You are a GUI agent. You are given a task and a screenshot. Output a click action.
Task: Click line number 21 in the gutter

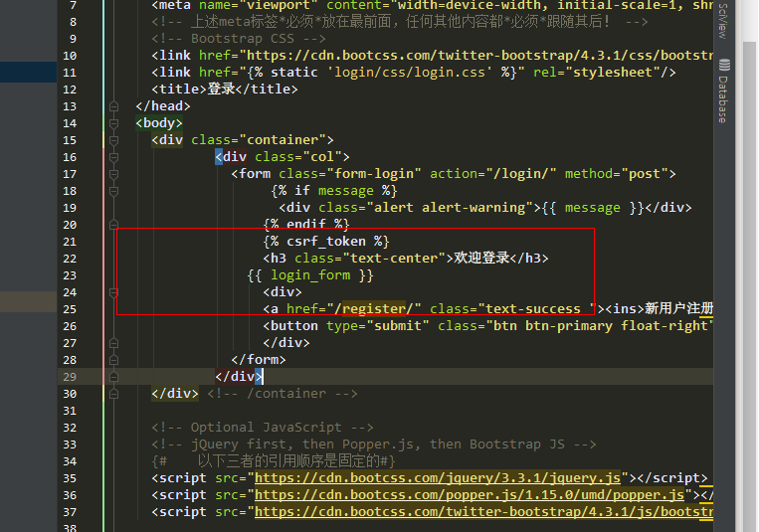click(70, 242)
